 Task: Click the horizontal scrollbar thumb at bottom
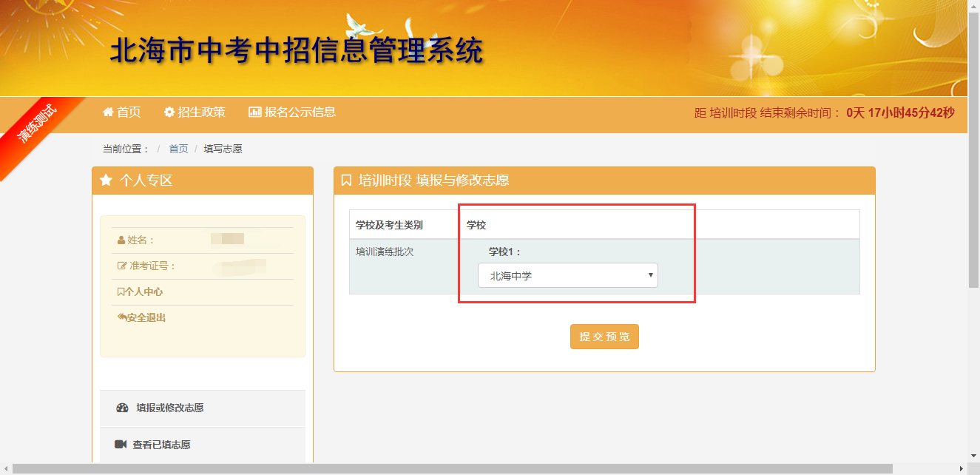coord(451,469)
